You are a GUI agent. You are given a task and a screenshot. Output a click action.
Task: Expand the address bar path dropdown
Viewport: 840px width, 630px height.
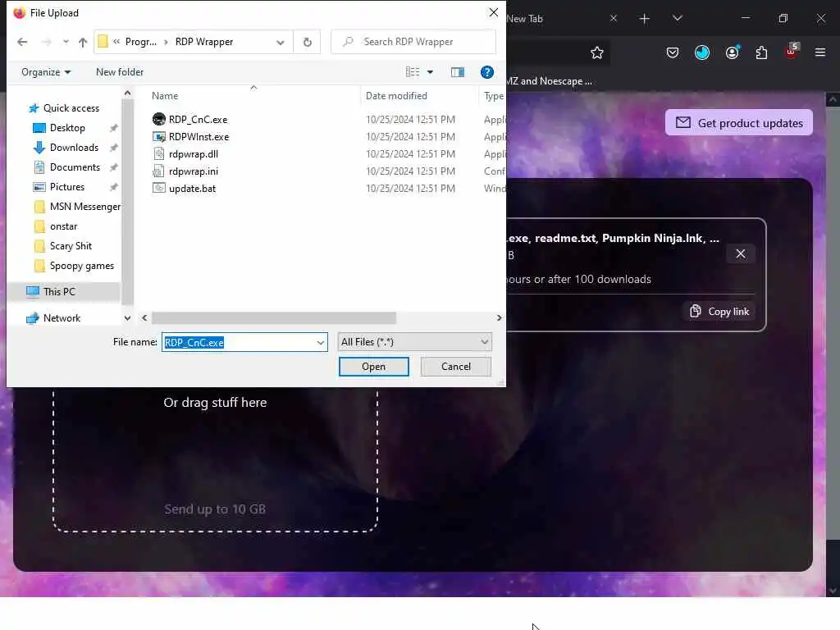(281, 43)
